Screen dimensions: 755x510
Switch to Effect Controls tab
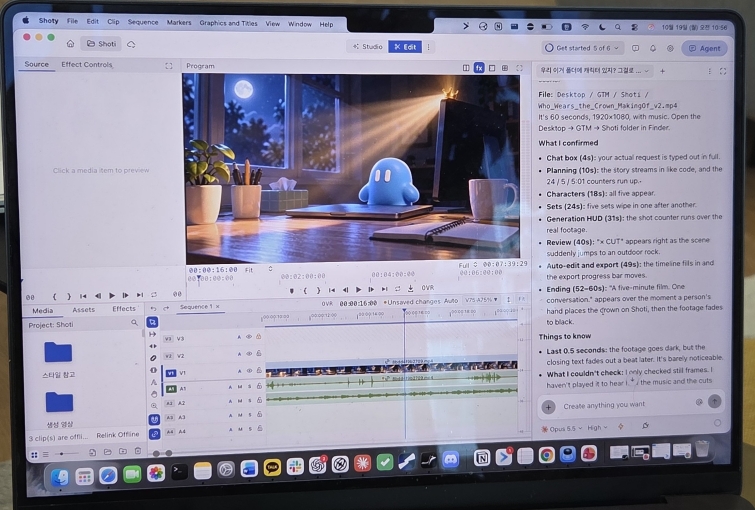(87, 65)
